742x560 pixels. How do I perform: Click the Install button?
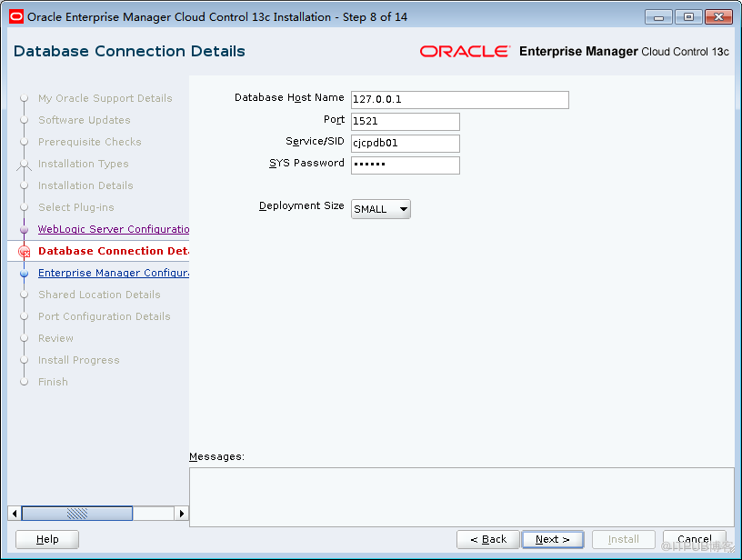point(623,539)
